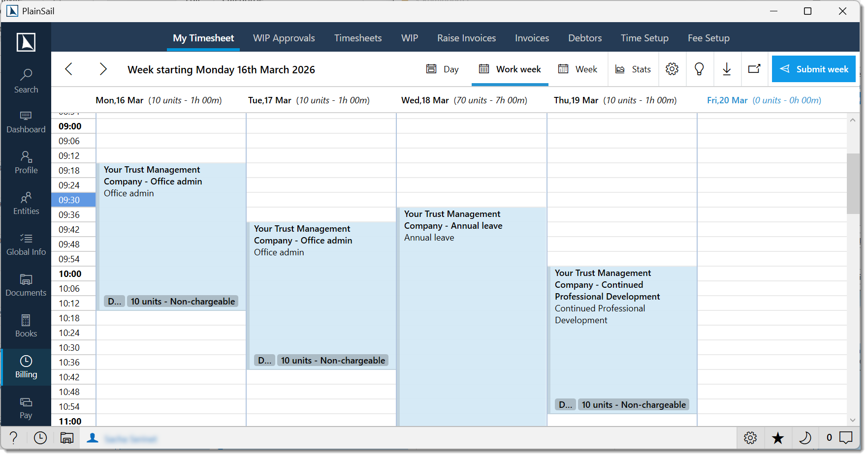Viewport: 868px width, 457px height.
Task: Advance to next week using the right chevron
Action: click(103, 69)
